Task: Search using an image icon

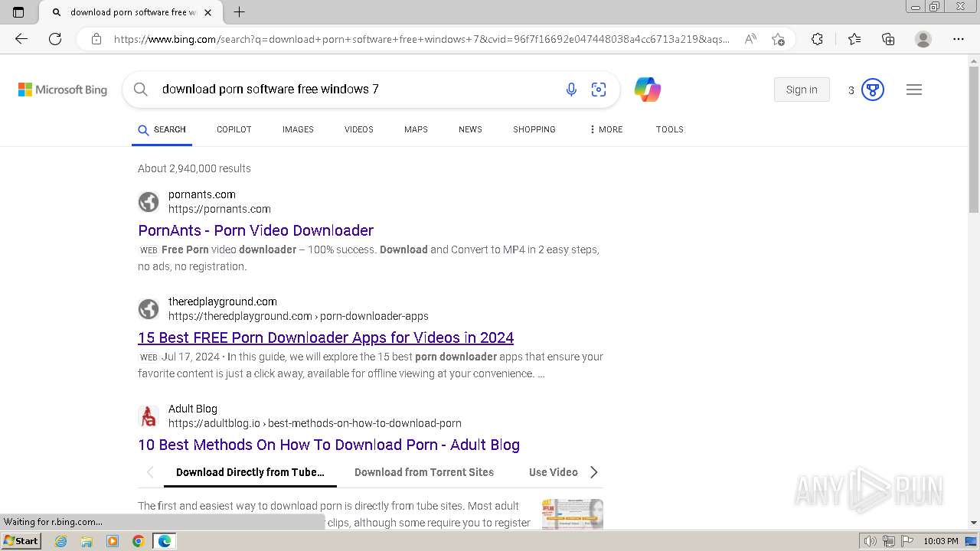Action: [x=599, y=90]
